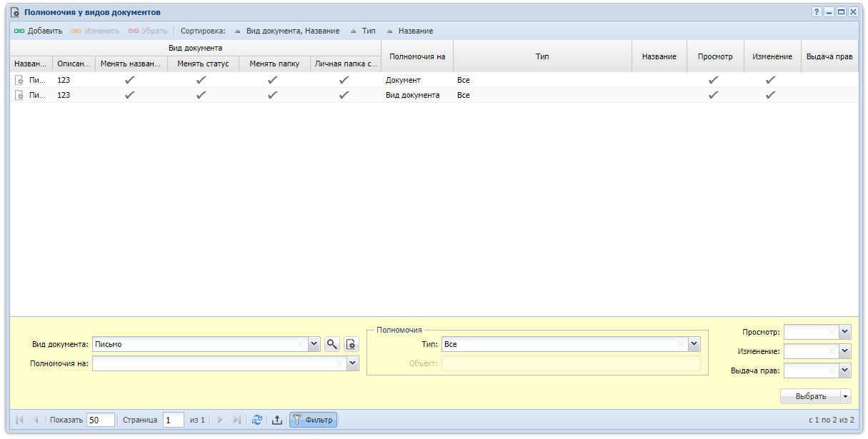Go to first page icon
Screen dimensions: 868x439
19,420
